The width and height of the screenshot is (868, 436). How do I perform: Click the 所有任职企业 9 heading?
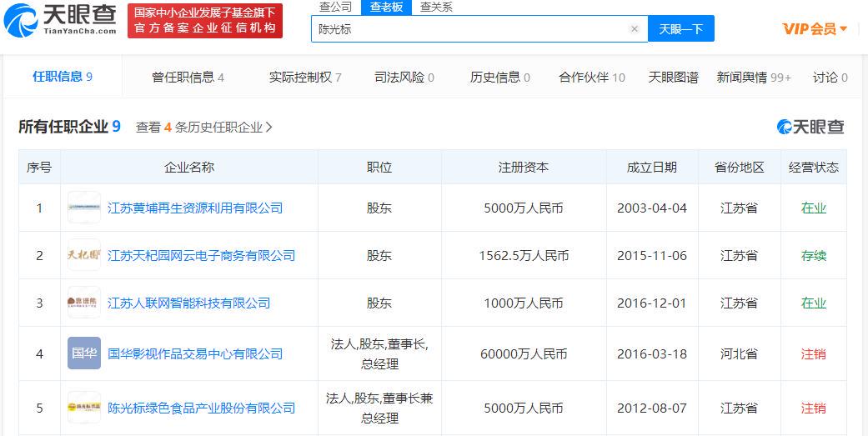[x=70, y=127]
